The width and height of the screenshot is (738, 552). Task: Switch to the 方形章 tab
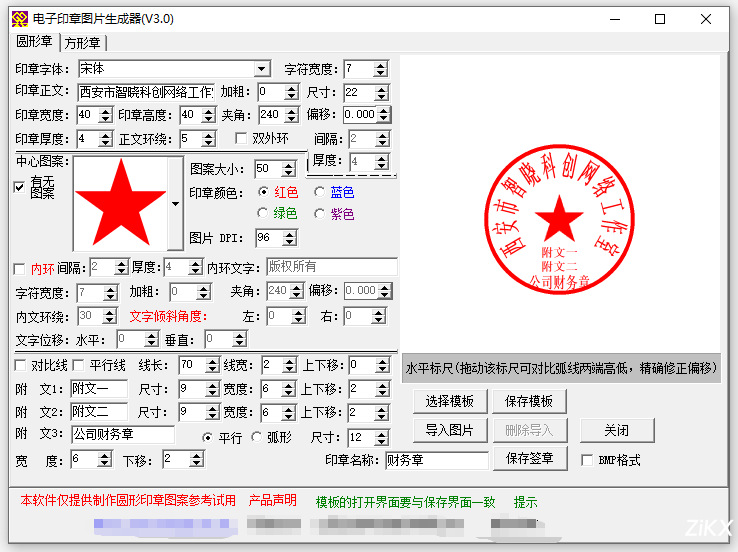82,43
